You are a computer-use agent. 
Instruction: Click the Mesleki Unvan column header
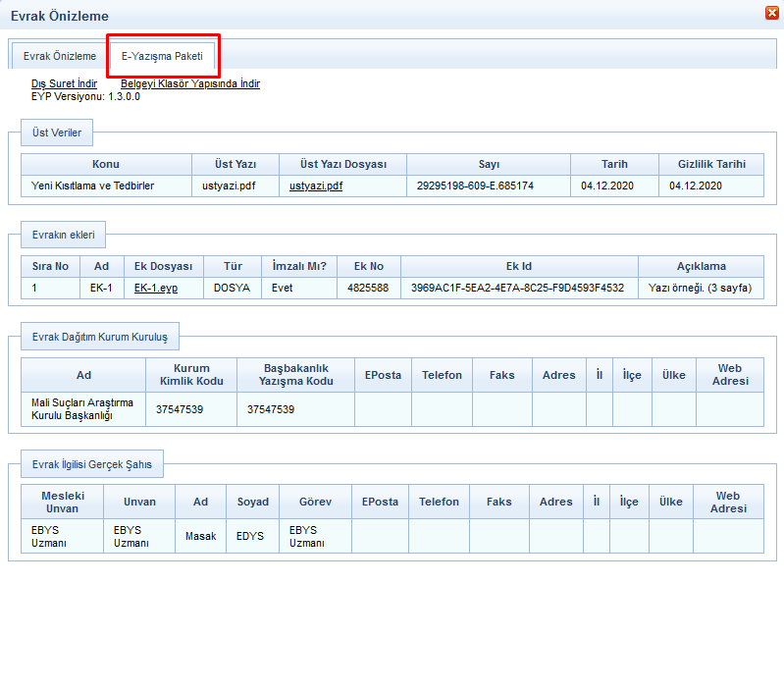pos(62,502)
